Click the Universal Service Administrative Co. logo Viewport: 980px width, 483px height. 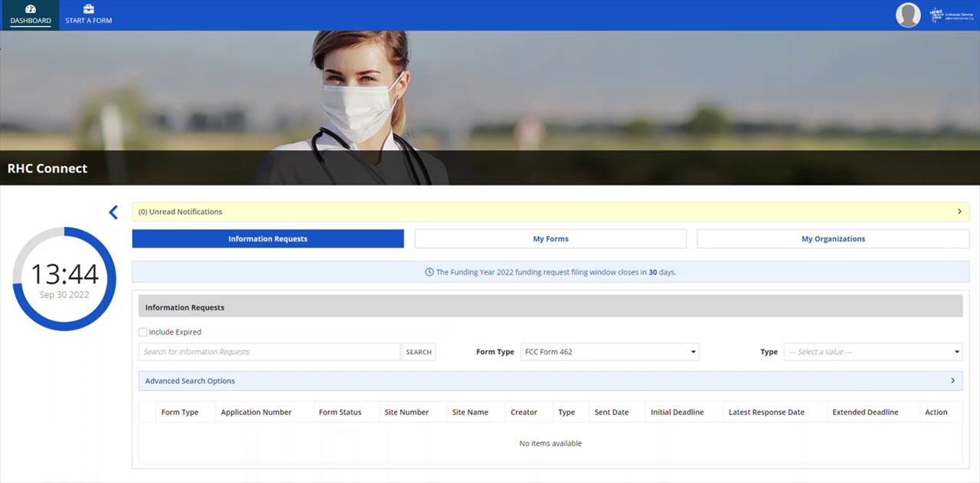click(951, 15)
